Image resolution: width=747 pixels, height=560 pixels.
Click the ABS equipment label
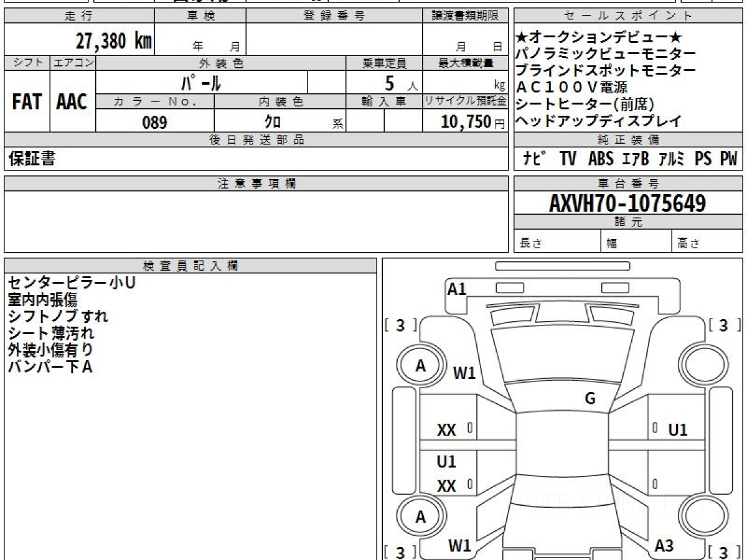point(601,159)
